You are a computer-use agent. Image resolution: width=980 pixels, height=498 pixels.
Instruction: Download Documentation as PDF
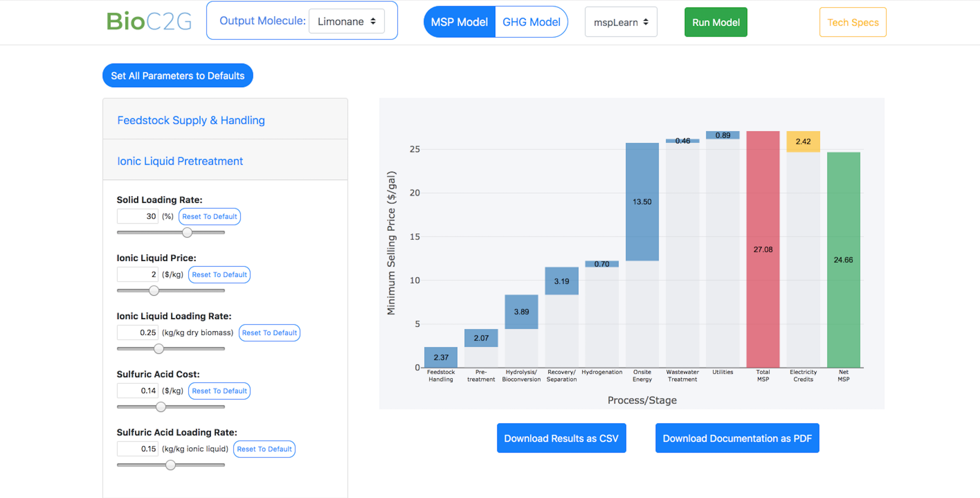coord(737,438)
